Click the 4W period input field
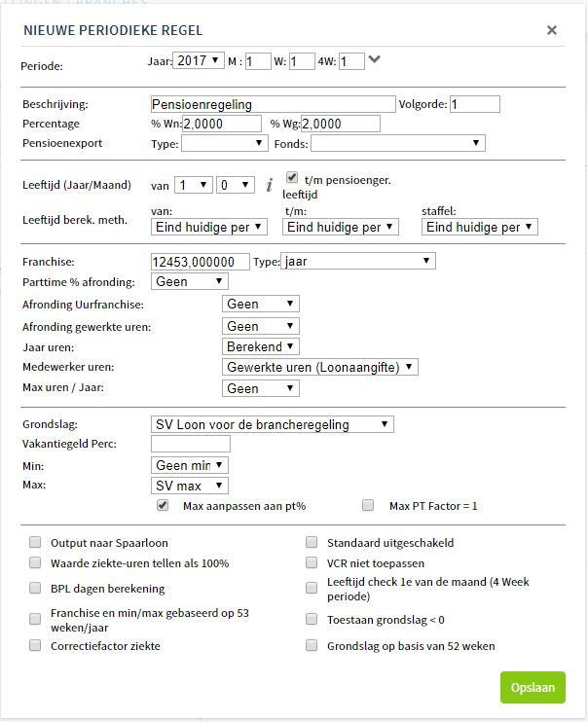 (x=351, y=61)
